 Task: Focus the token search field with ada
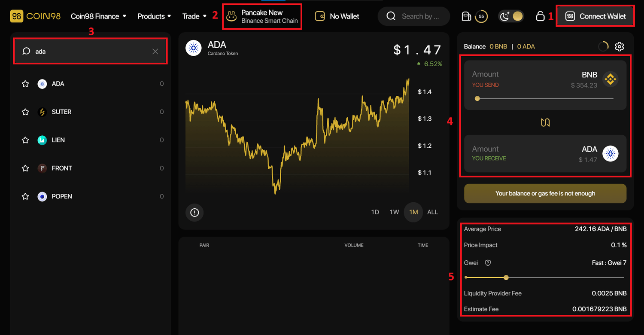90,51
